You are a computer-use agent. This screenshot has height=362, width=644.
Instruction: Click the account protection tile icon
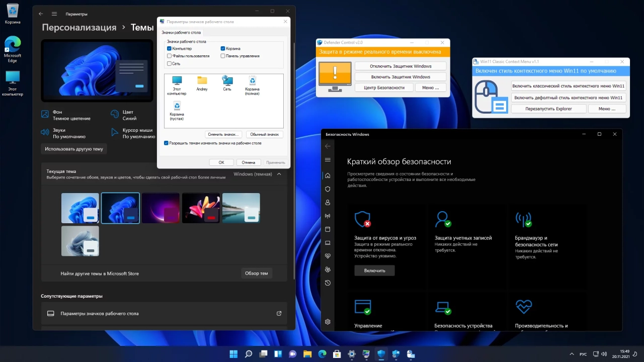click(x=443, y=219)
